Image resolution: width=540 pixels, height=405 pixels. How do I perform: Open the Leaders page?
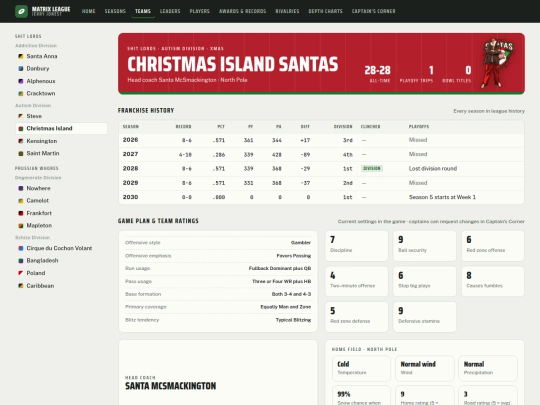tap(170, 11)
